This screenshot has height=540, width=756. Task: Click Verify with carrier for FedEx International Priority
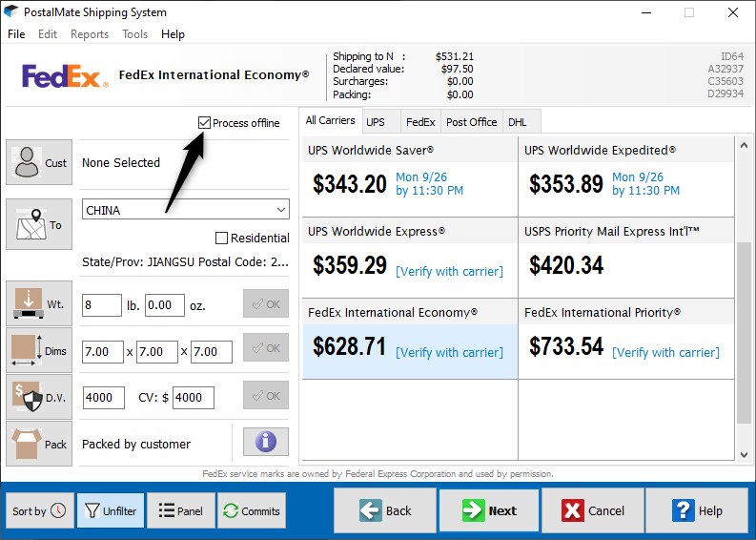665,353
